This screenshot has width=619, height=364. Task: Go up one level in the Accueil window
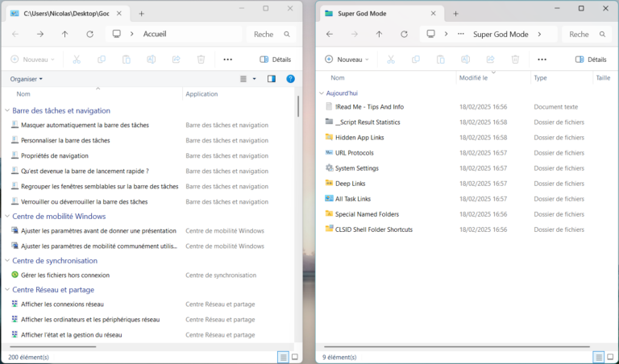coord(64,34)
